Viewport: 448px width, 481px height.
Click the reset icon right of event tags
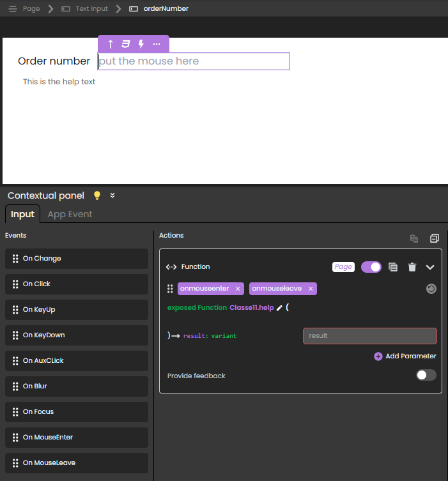(431, 289)
